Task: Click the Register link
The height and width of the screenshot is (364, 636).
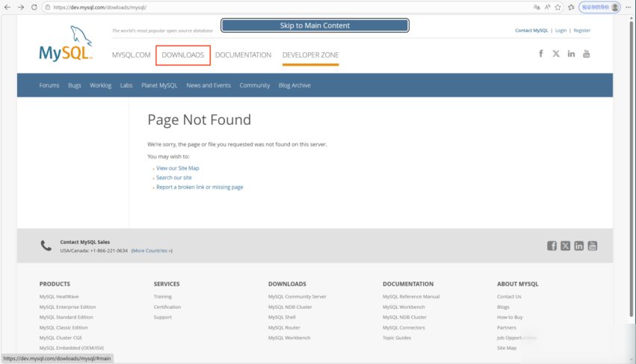Action: coord(582,31)
